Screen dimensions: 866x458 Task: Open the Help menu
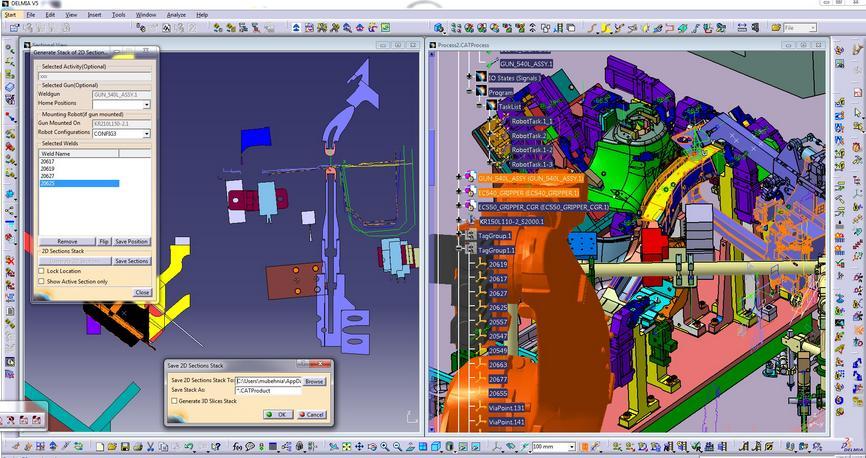tap(202, 15)
